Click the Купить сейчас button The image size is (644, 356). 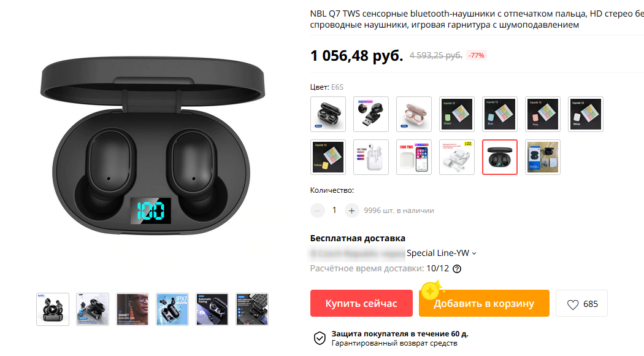pos(361,303)
